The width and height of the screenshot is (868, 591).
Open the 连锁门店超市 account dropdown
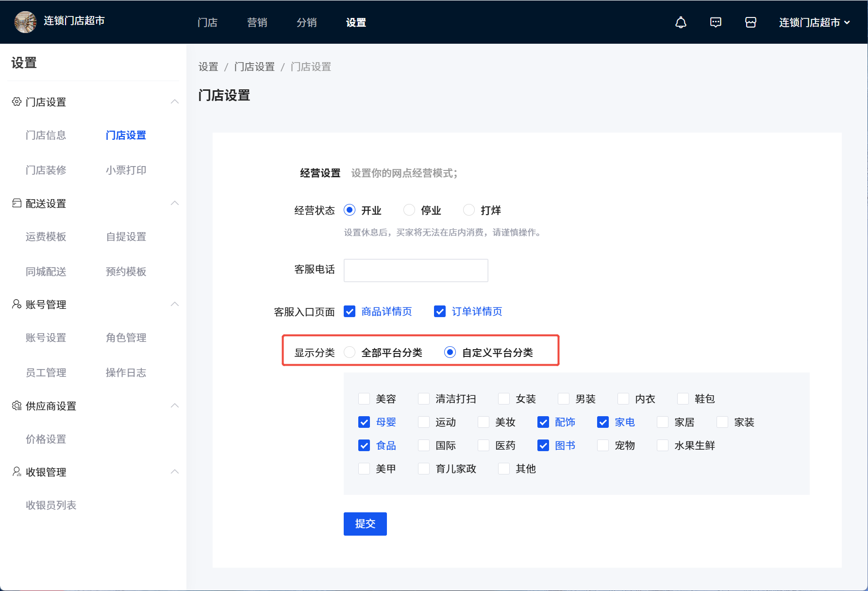(x=814, y=22)
